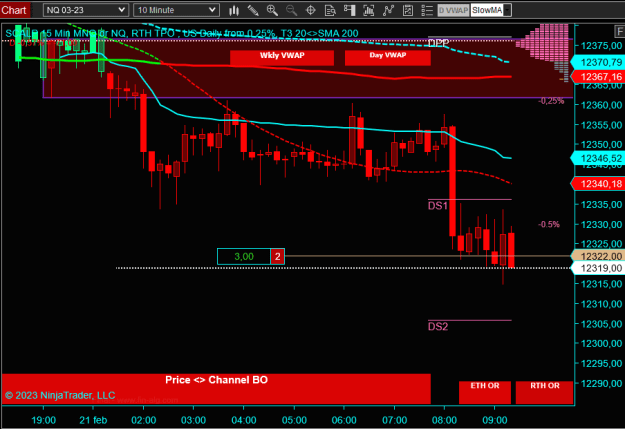Click the 12300,00 price axis label
The width and height of the screenshot is (625, 429).
[601, 343]
